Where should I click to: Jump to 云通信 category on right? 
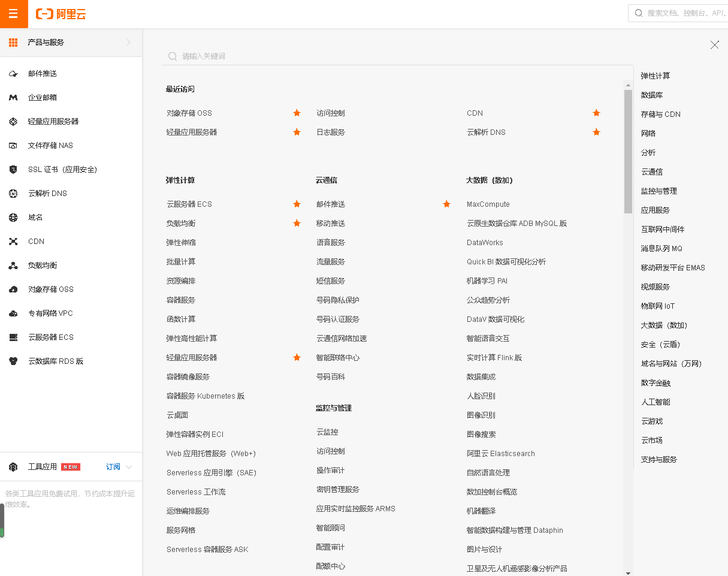tap(652, 172)
